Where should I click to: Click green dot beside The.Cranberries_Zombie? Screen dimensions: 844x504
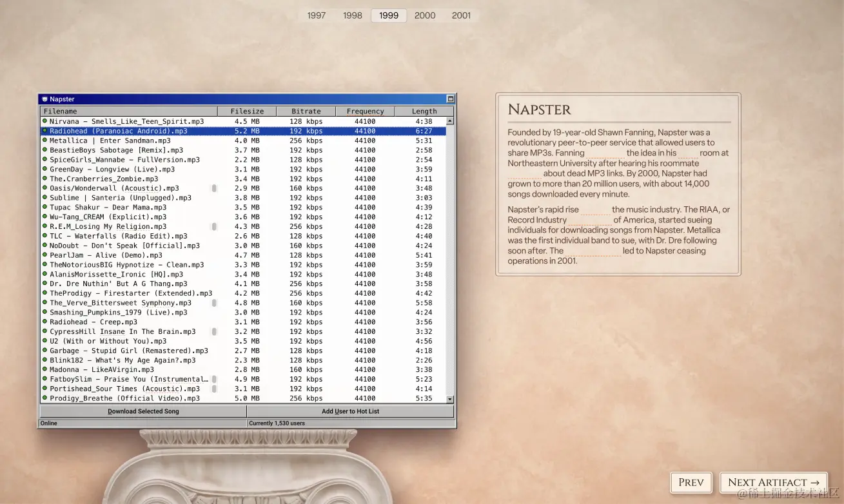45,179
